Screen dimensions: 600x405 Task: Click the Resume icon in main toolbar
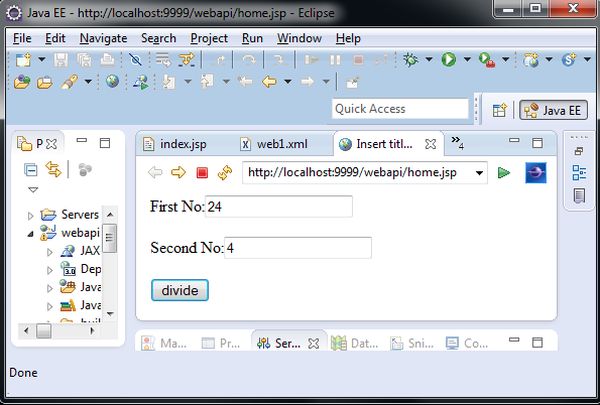point(311,60)
